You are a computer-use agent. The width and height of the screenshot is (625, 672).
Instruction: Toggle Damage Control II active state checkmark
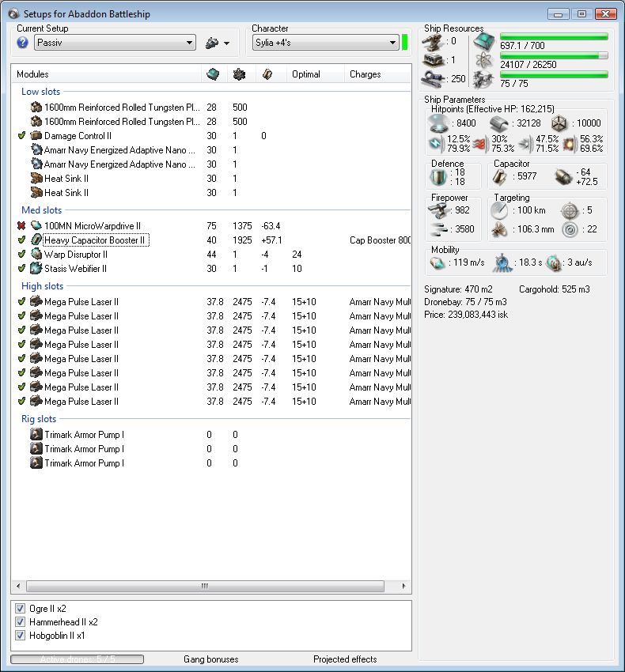point(21,136)
